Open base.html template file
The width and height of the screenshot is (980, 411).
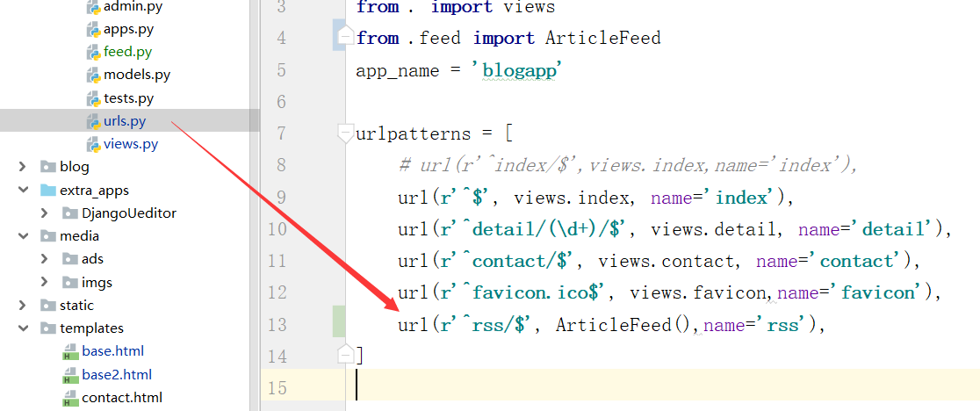pyautogui.click(x=113, y=351)
